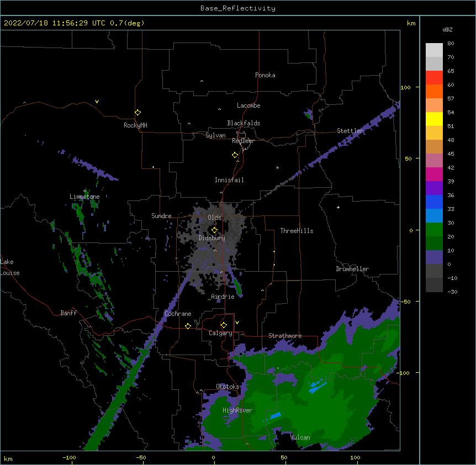This screenshot has width=476, height=465.
Task: Click the RedDeer city label
Action: 243,141
